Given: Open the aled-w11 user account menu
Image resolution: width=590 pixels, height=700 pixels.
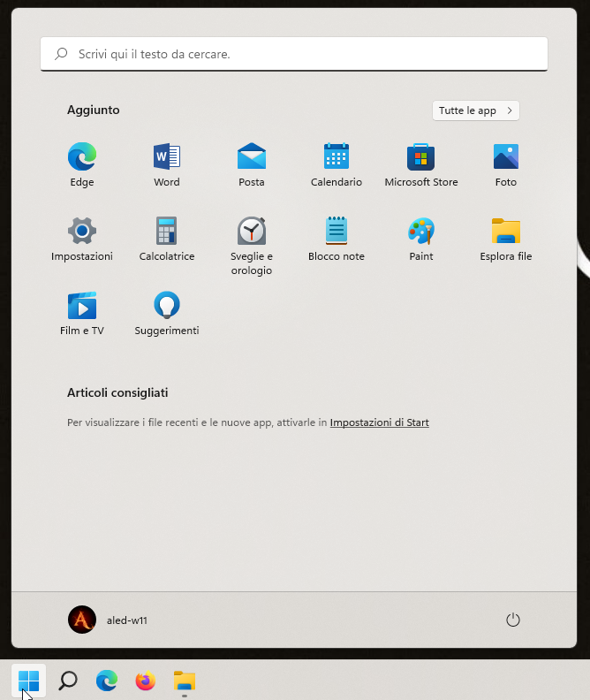Looking at the screenshot, I should 108,620.
